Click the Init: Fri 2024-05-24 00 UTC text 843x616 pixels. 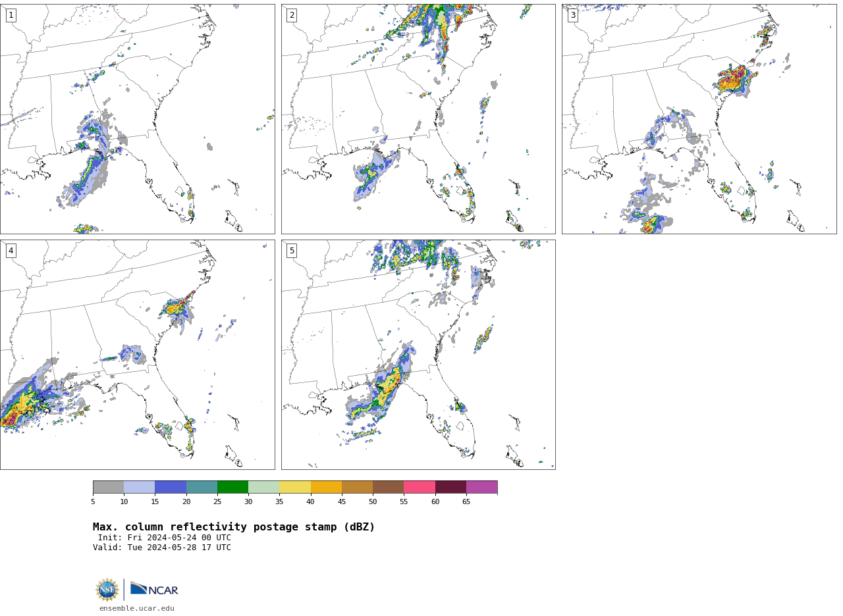click(165, 538)
